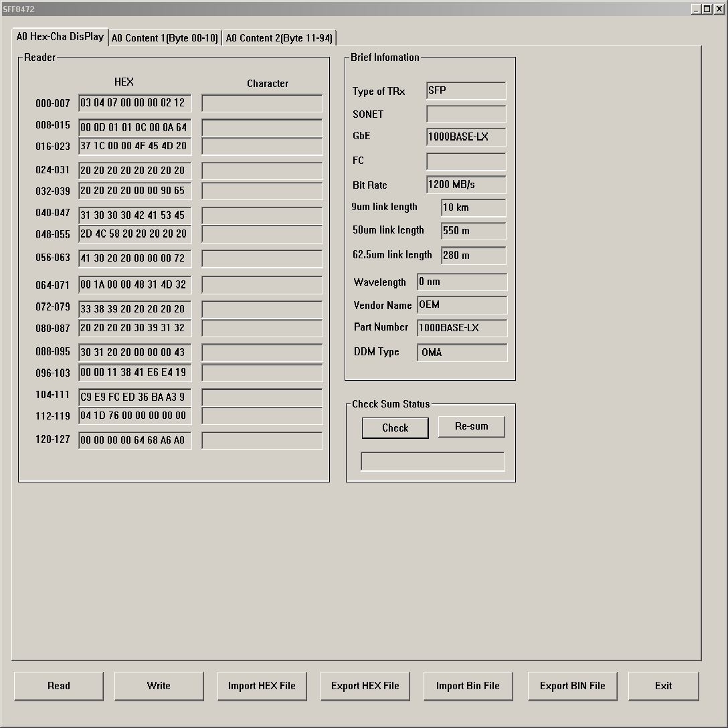
Task: Switch to the A0 Content 1(Byte 00-10) tab
Action: click(164, 37)
